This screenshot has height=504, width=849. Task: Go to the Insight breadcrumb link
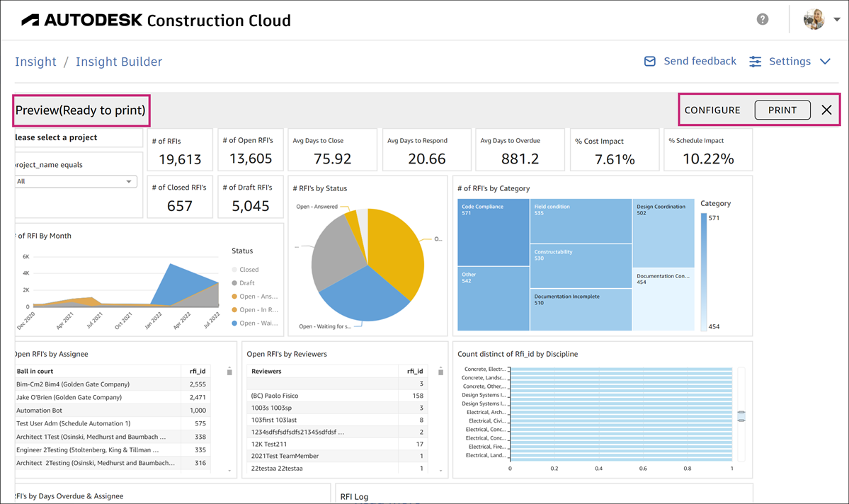pos(35,62)
